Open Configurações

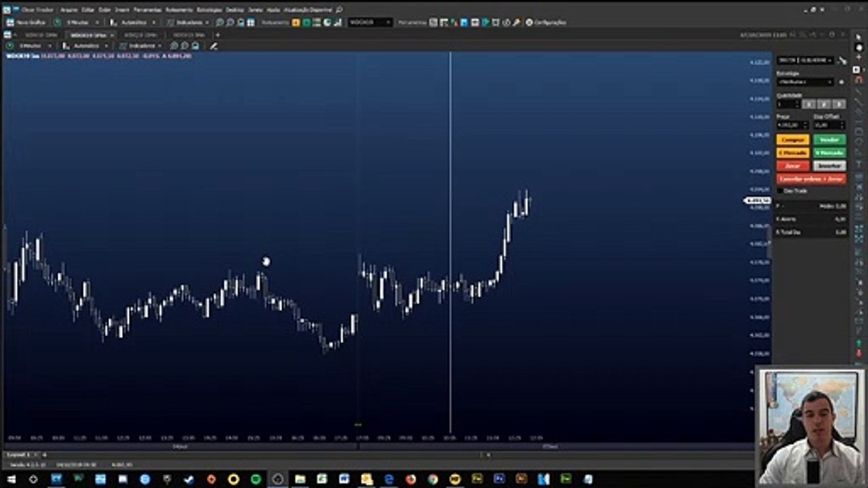pos(546,22)
